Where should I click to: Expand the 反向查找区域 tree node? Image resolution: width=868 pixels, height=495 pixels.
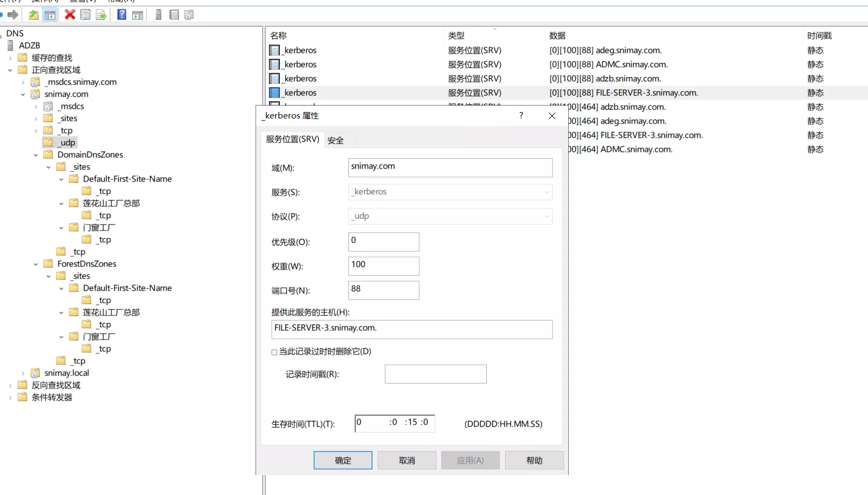[10, 386]
